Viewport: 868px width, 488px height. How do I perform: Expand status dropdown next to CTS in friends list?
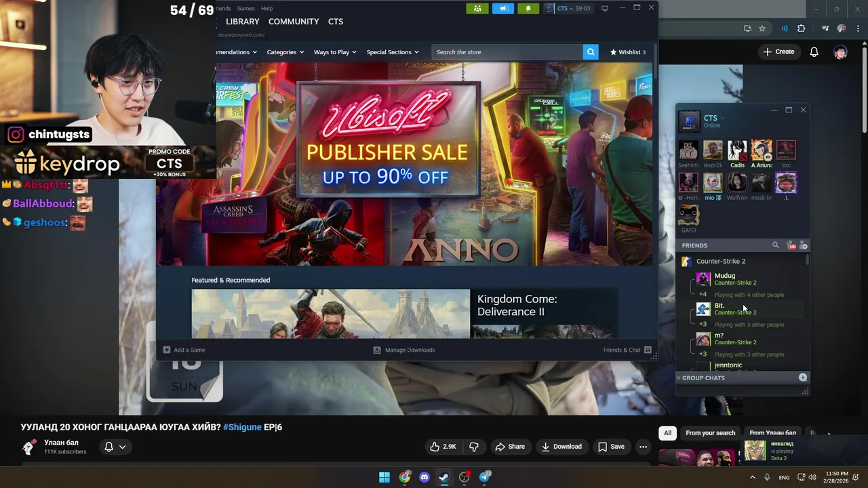[722, 118]
